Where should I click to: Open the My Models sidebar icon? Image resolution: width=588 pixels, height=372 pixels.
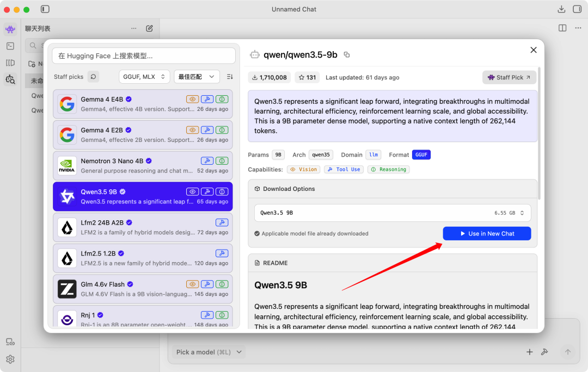pos(10,63)
